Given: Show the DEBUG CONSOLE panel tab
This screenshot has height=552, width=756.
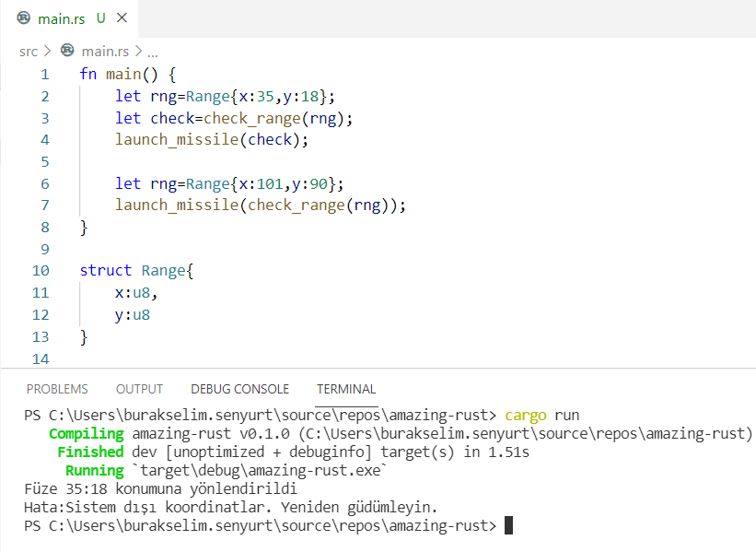Looking at the screenshot, I should pyautogui.click(x=239, y=389).
